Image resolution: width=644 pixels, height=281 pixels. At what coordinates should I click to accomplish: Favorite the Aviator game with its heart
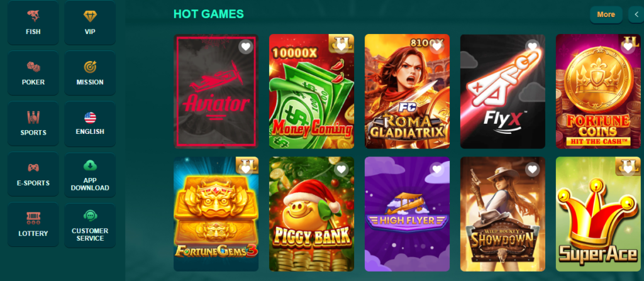coord(246,47)
